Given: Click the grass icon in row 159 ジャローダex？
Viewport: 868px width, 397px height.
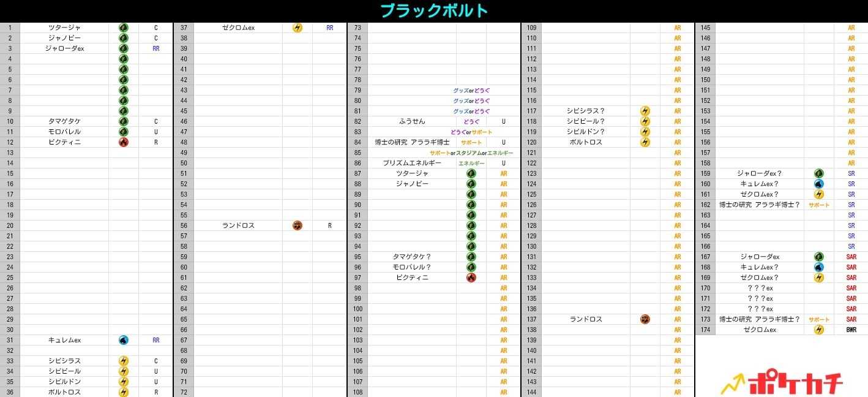Looking at the screenshot, I should pyautogui.click(x=819, y=173).
